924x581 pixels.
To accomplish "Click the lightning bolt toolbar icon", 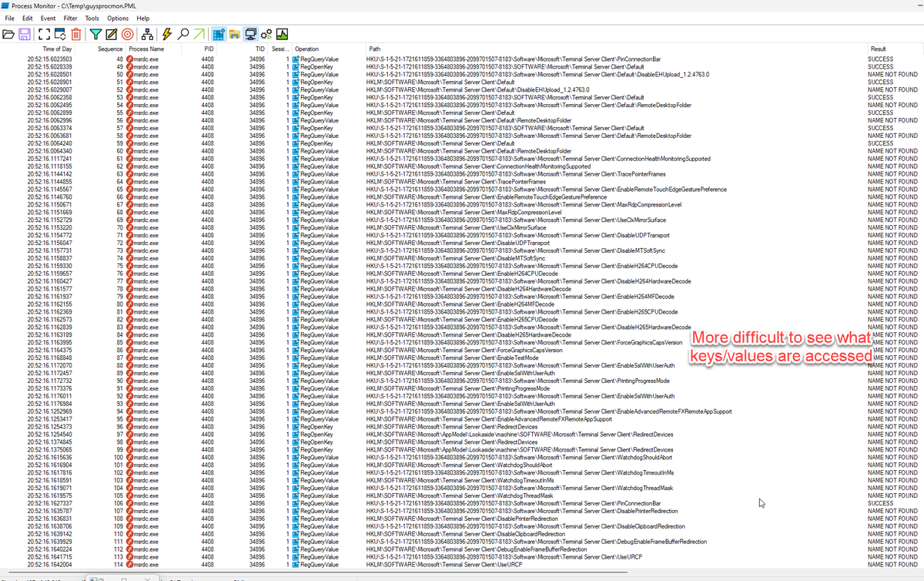I will (167, 34).
